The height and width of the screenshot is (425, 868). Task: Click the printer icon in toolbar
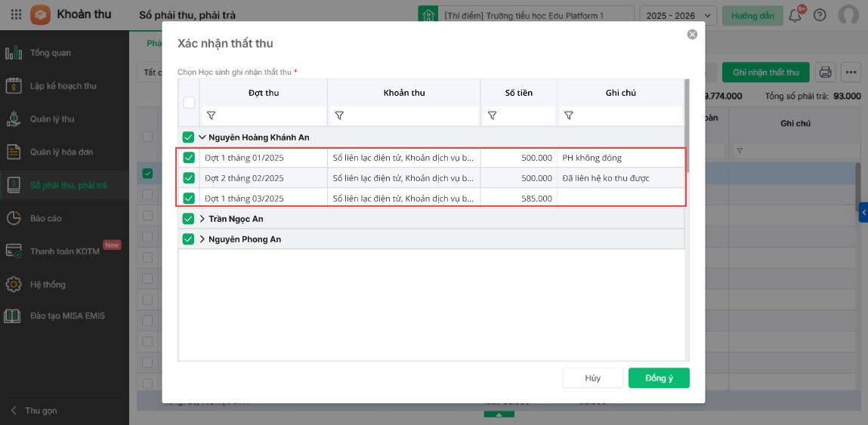click(826, 72)
